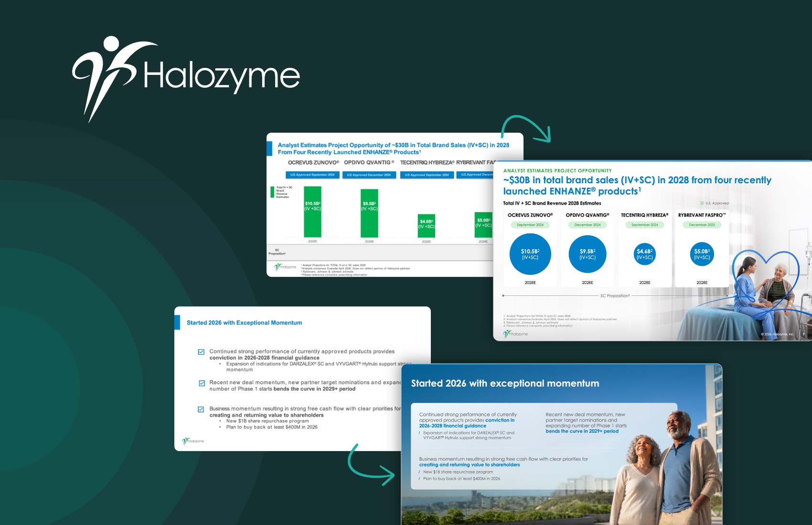Click the blue 'creating and returning value to shareholders' text
Image resolution: width=812 pixels, height=525 pixels.
(470, 465)
